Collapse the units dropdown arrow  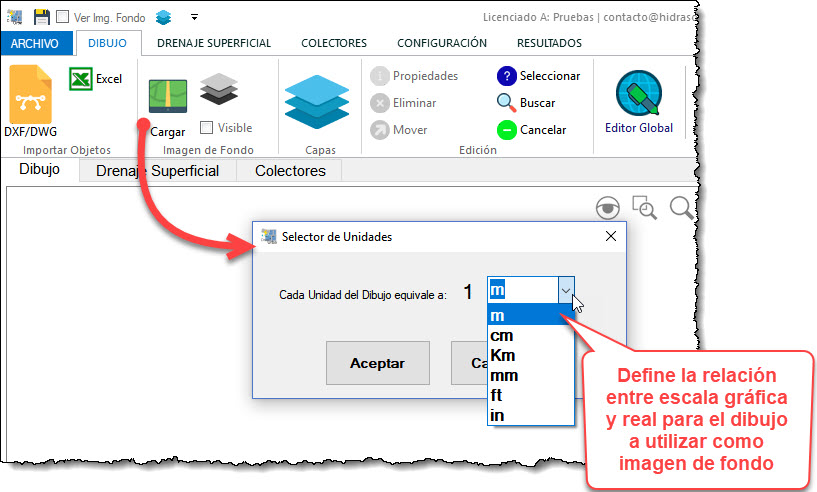tap(566, 290)
